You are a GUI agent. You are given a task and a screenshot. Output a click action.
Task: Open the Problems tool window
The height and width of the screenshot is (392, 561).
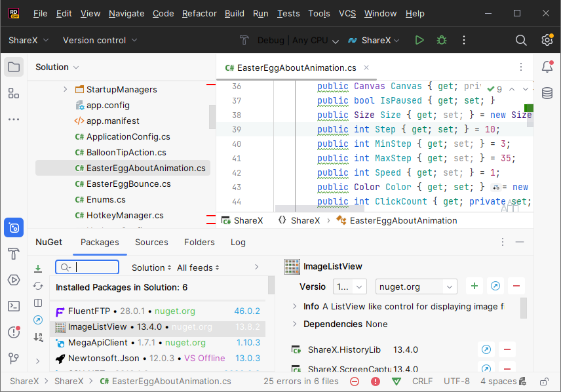(14, 332)
